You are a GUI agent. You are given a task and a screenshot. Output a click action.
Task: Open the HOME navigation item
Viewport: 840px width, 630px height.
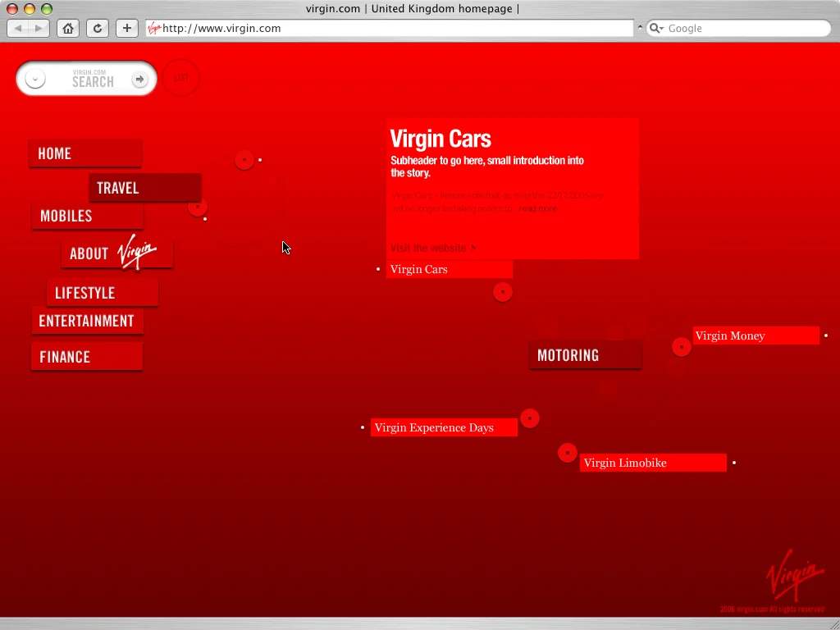85,153
